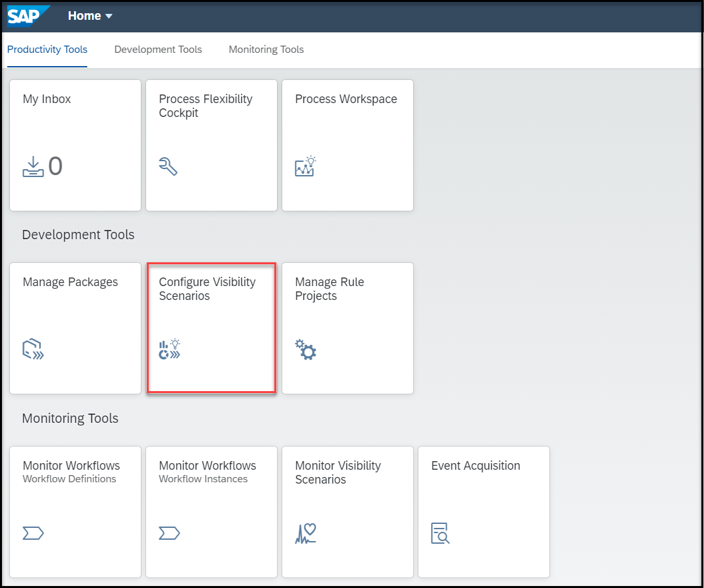Click the Manage Rule Projects gears icon
704x588 pixels.
pos(306,349)
